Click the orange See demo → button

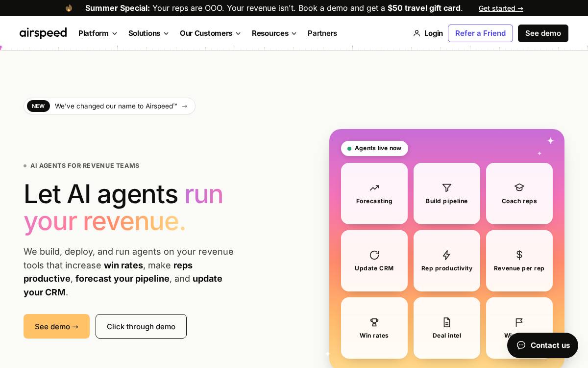[x=56, y=326]
